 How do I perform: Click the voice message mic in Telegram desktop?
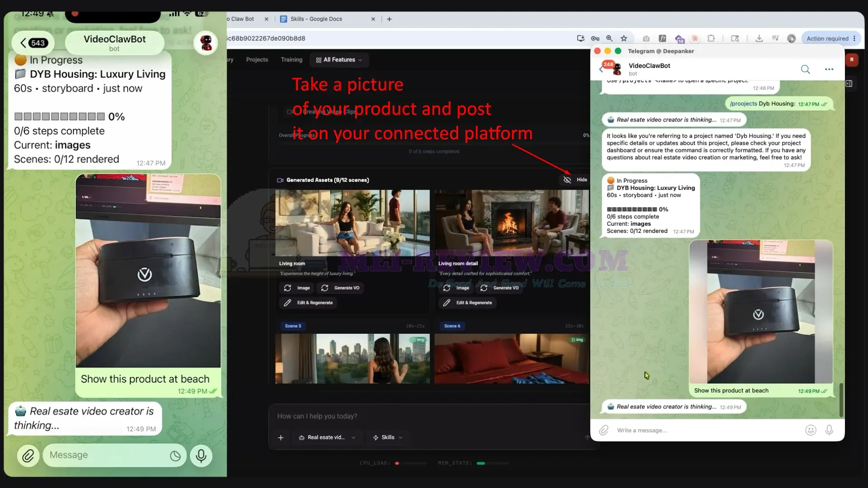829,430
